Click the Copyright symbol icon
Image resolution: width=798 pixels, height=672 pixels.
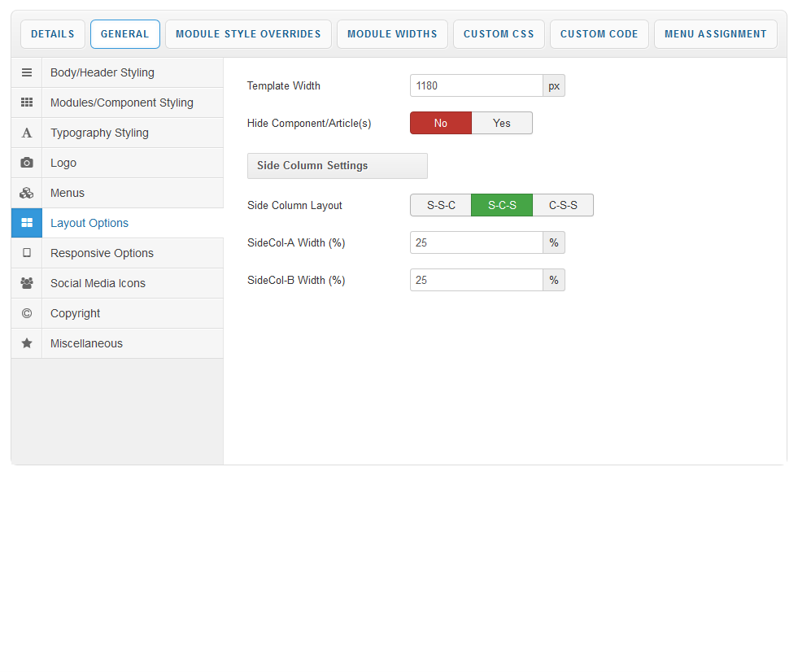[x=27, y=313]
